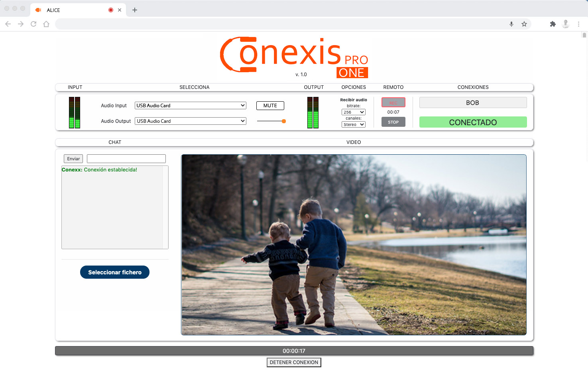Click the Seleccionar fichero button
588x374 pixels.
115,272
